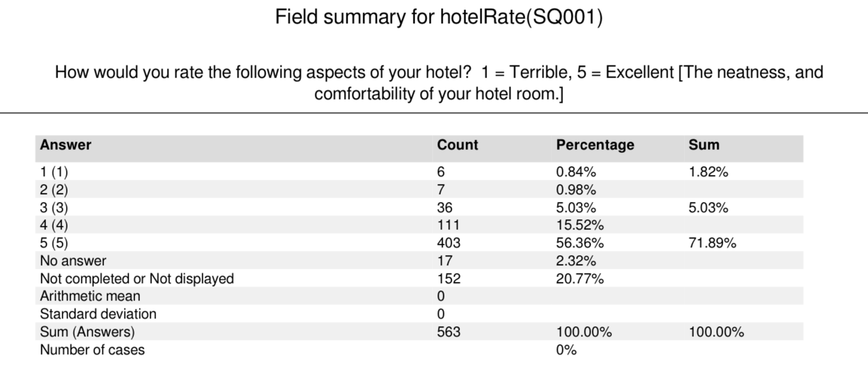Click the 'Field summary for hotelRate(SQ001)' title

pyautogui.click(x=438, y=18)
